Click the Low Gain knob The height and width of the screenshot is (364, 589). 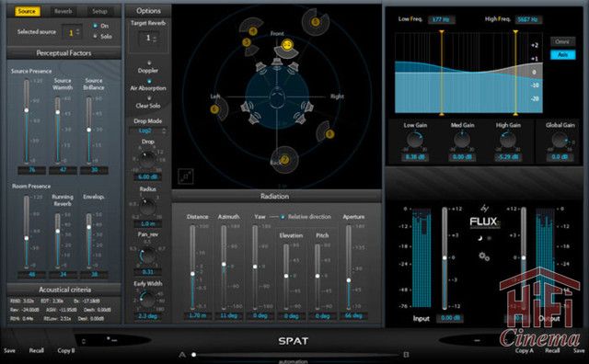coord(415,140)
